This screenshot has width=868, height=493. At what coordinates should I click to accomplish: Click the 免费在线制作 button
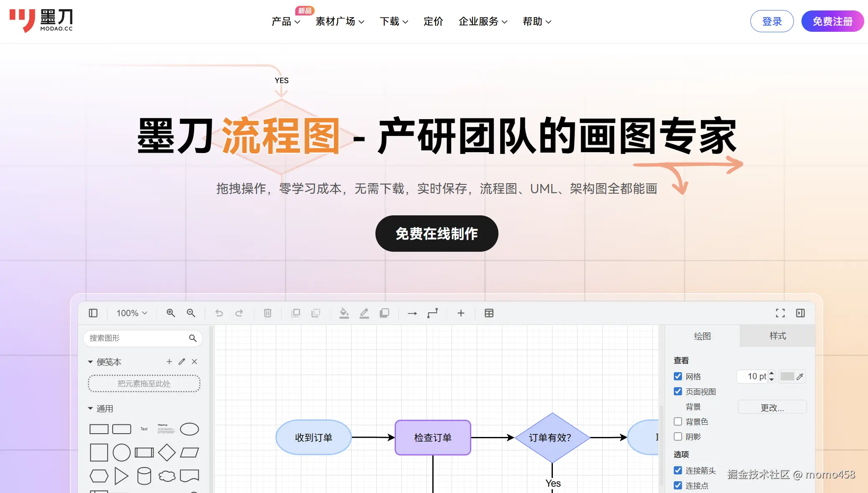point(437,233)
